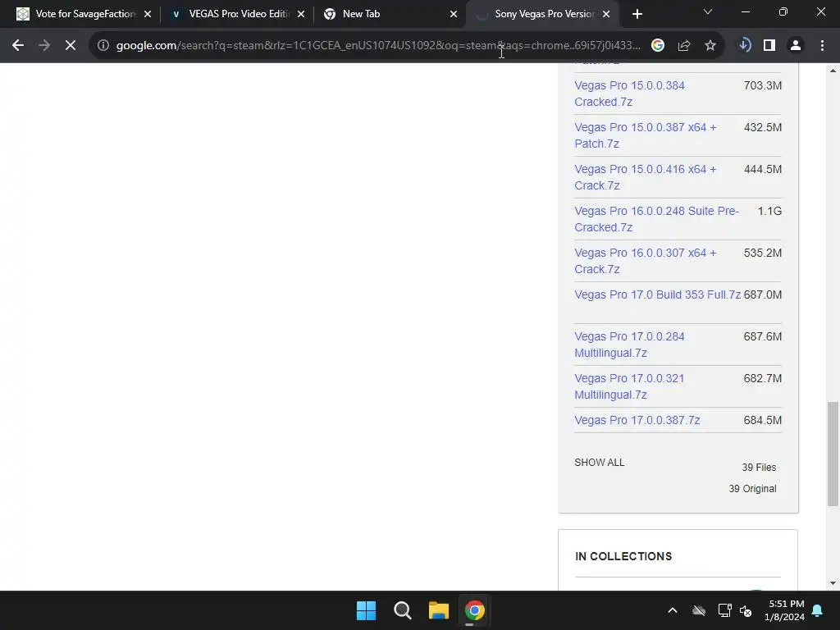Open Vegas Pro 16.0.0.307 x64 + Crack.7z
840x630 pixels.
[646, 261]
